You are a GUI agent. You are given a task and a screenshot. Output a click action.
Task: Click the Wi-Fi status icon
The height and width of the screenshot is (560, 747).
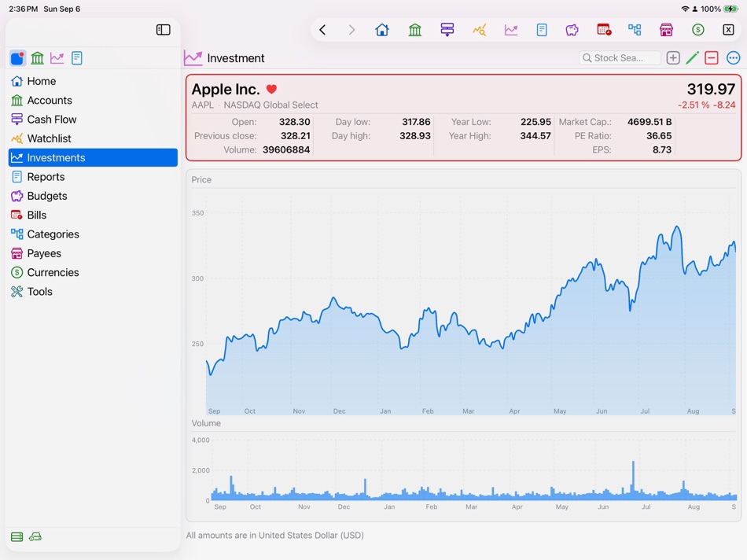[685, 9]
